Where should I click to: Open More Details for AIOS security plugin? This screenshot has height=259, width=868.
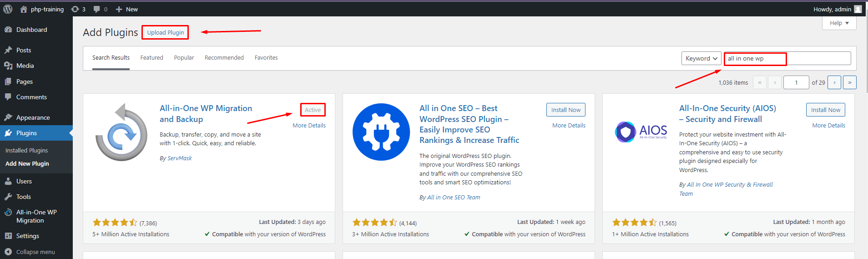(828, 126)
